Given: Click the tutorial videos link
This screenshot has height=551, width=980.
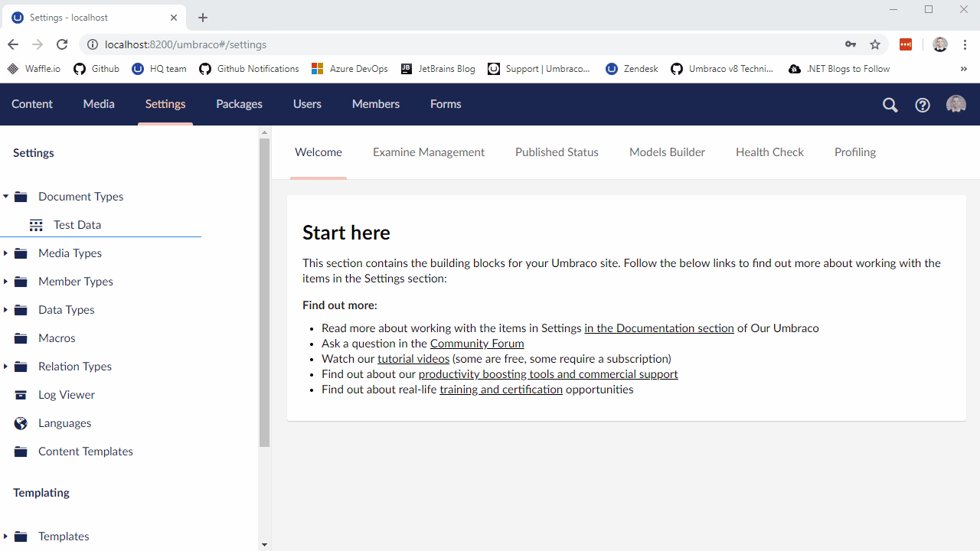Looking at the screenshot, I should tap(413, 358).
